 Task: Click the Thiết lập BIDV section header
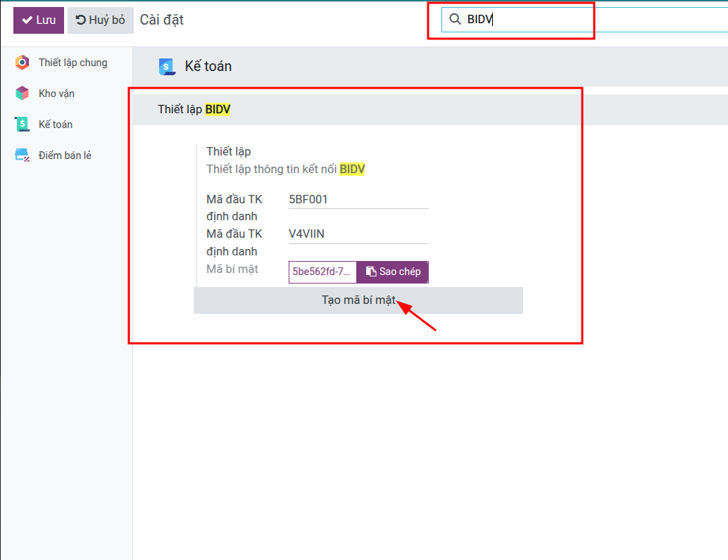pos(194,110)
